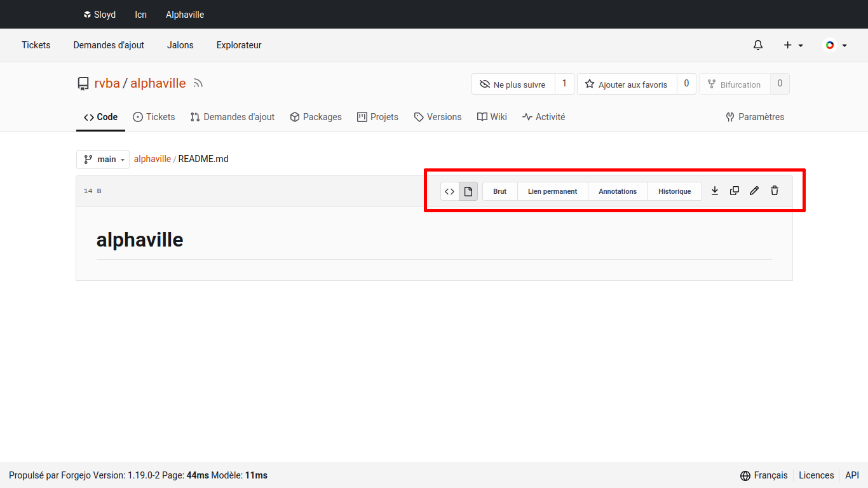The image size is (868, 488).
Task: Copy file content icon
Action: pyautogui.click(x=735, y=191)
